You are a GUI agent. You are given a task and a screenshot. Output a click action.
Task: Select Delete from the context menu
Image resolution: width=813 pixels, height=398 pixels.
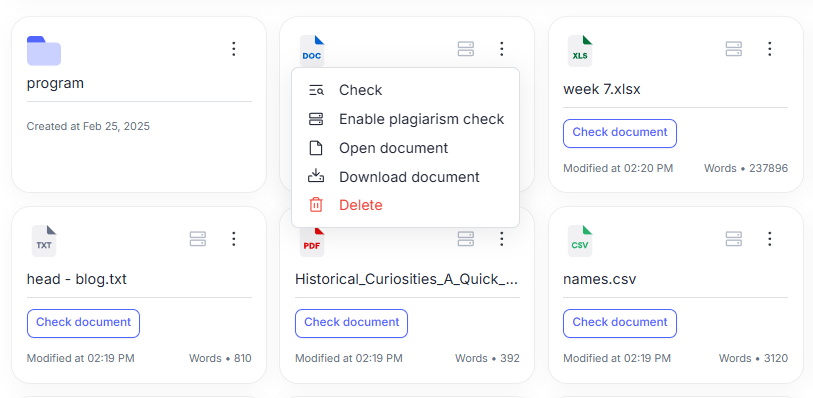[405, 205]
